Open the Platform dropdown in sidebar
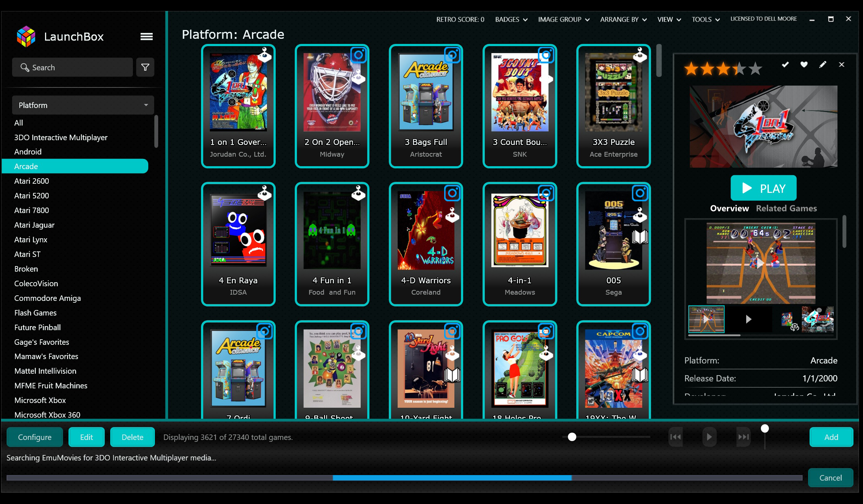 83,105
